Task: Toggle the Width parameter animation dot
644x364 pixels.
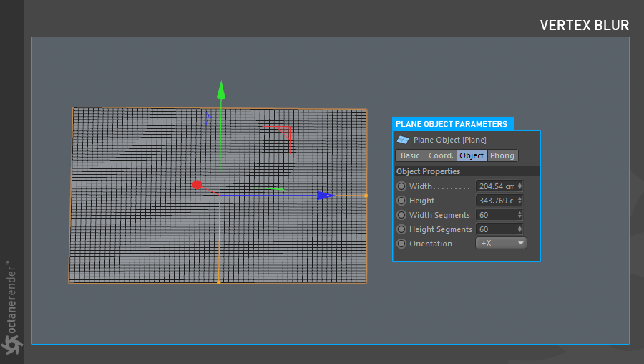Action: point(401,186)
